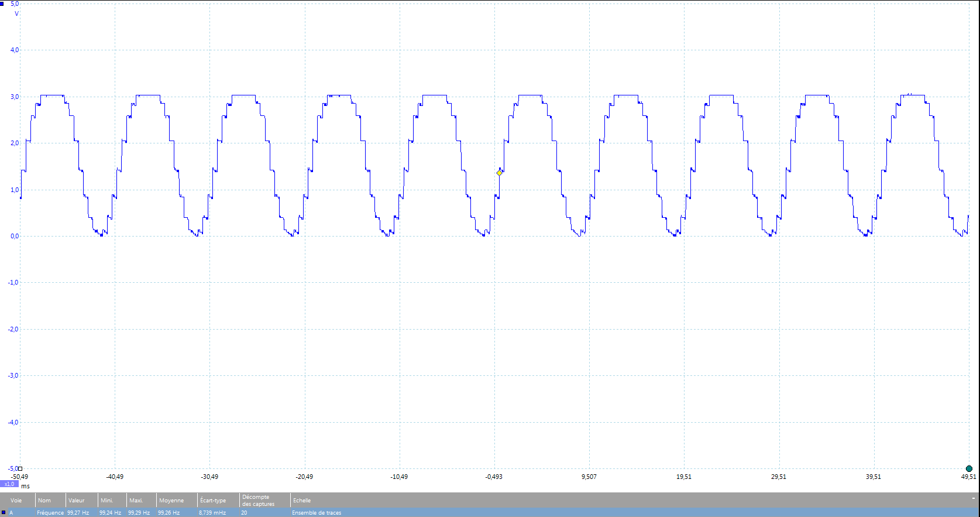Viewport: 980px width, 517px height.
Task: Click the ms time unit label
Action: point(25,486)
